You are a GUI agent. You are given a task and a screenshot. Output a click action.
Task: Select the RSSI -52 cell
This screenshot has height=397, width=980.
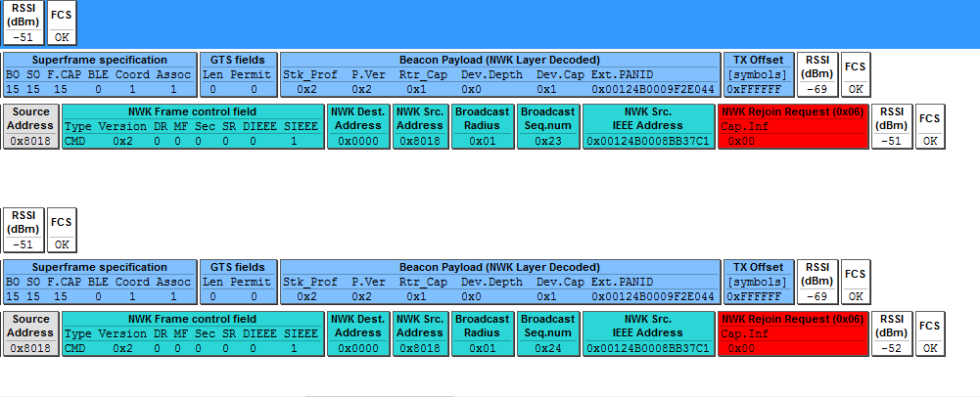click(892, 334)
